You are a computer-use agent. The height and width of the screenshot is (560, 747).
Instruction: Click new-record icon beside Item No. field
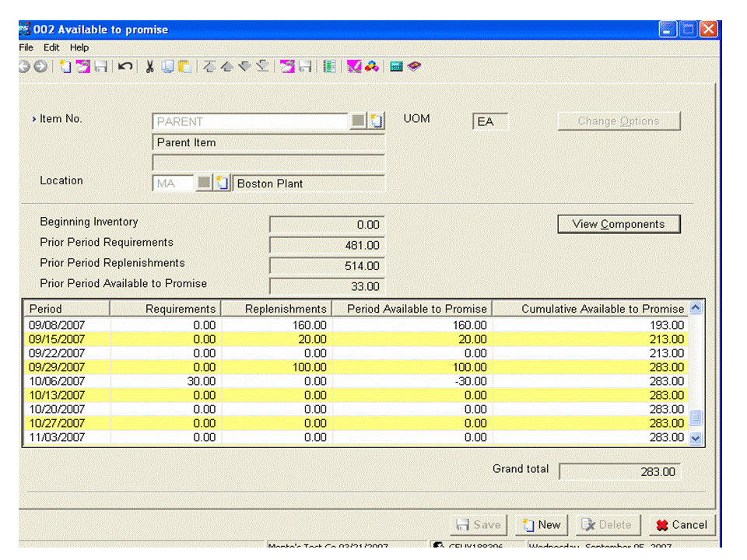tap(377, 121)
